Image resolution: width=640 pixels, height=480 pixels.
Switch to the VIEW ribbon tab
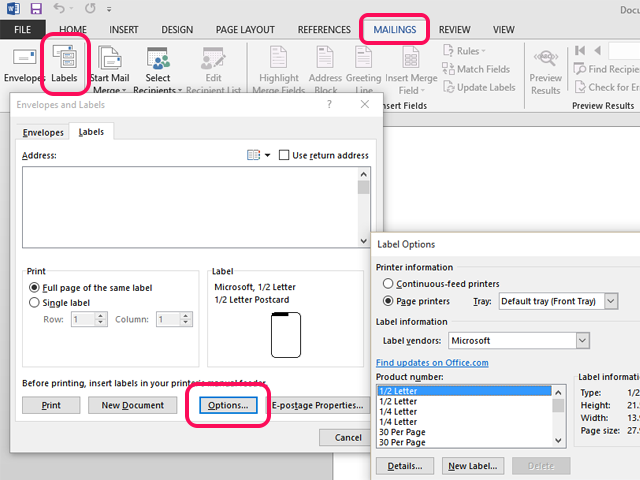[x=503, y=30]
